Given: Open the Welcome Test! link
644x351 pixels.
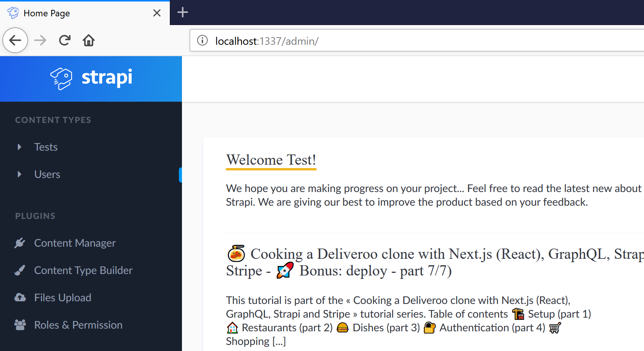Looking at the screenshot, I should pos(271,160).
